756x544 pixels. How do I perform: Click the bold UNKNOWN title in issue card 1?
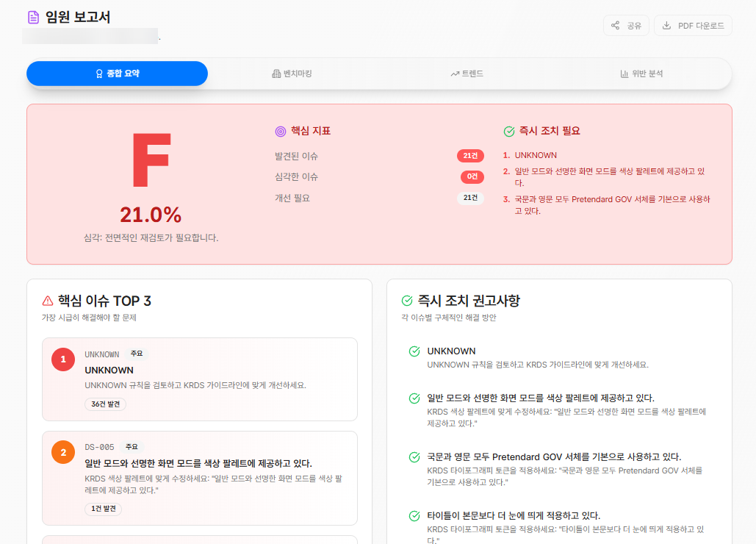tap(109, 371)
